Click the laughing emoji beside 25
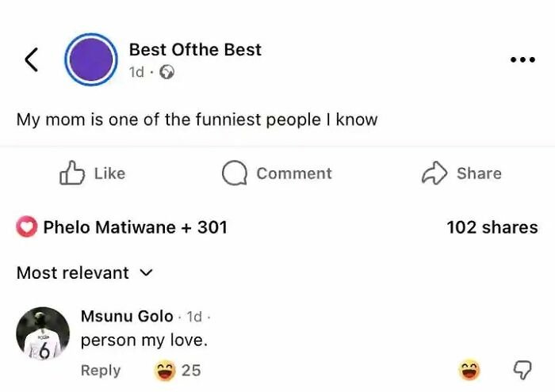This screenshot has height=392, width=555. [164, 370]
